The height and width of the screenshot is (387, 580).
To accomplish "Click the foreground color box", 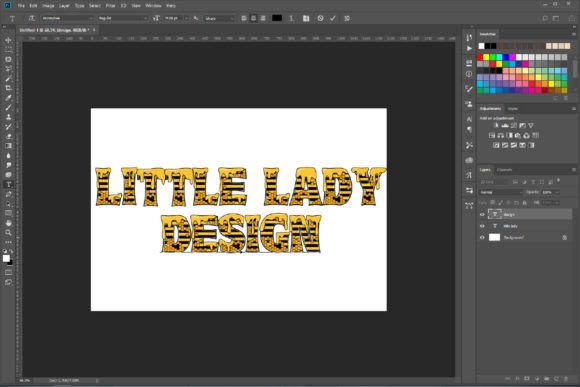I will (6, 258).
